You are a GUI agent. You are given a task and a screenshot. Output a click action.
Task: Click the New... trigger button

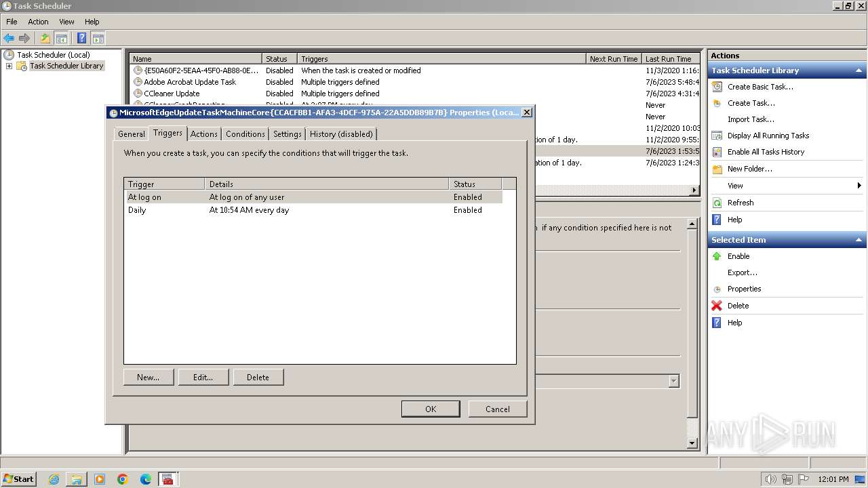(x=149, y=378)
